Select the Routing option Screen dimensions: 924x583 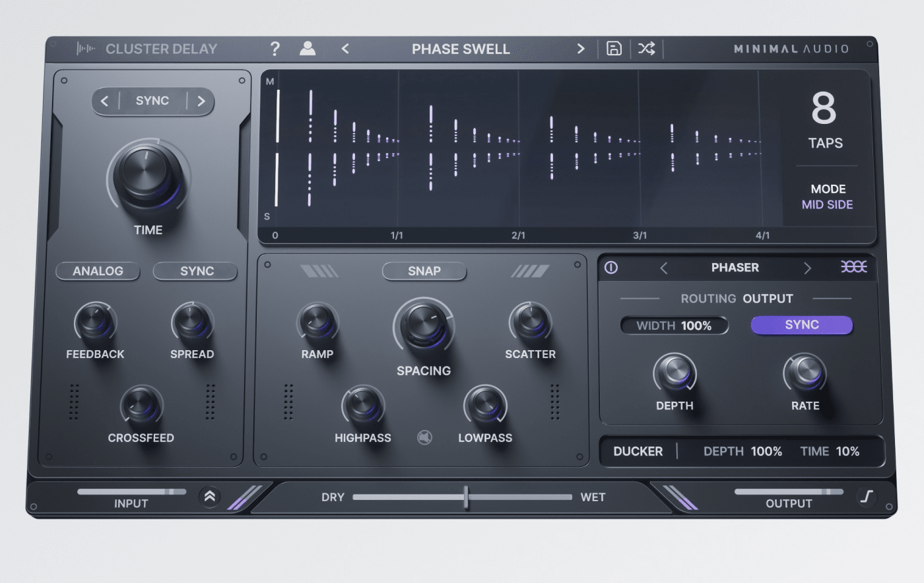click(x=708, y=299)
